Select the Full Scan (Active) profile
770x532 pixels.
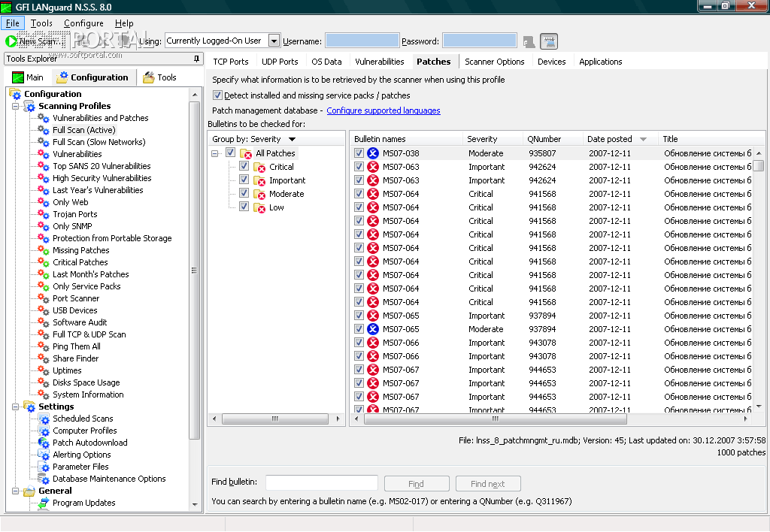point(84,130)
